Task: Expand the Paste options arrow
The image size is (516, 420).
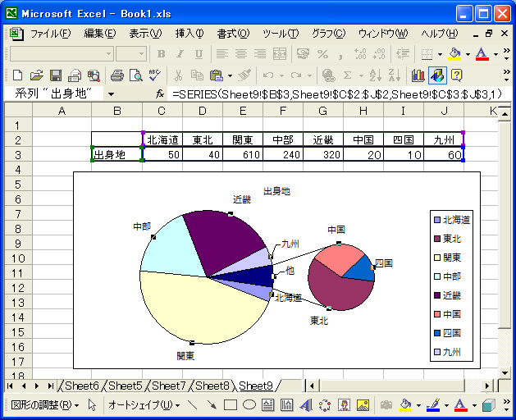Action: pyautogui.click(x=230, y=76)
